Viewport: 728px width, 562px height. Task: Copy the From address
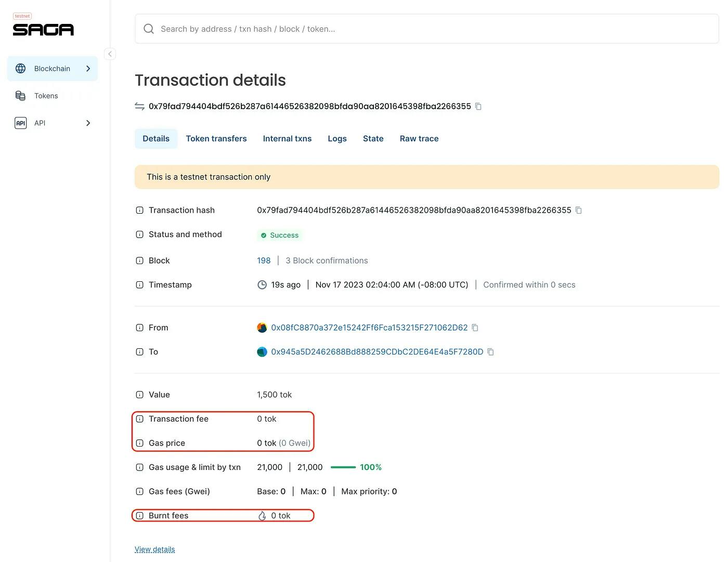coord(475,328)
